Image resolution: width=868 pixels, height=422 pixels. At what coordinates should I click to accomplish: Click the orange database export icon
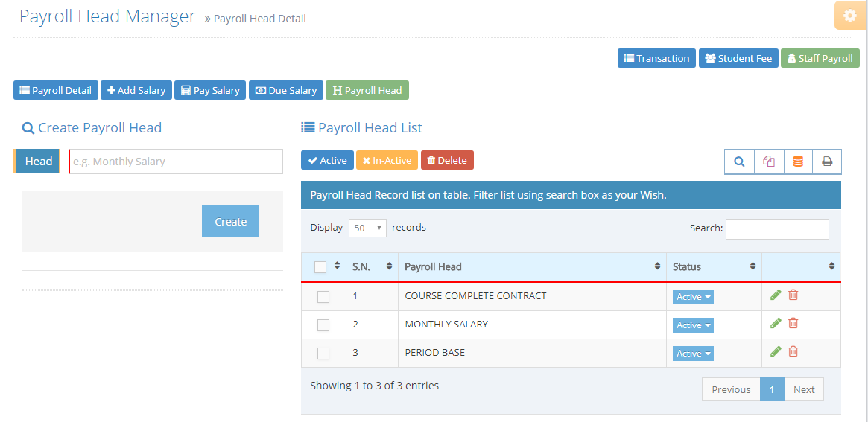798,162
